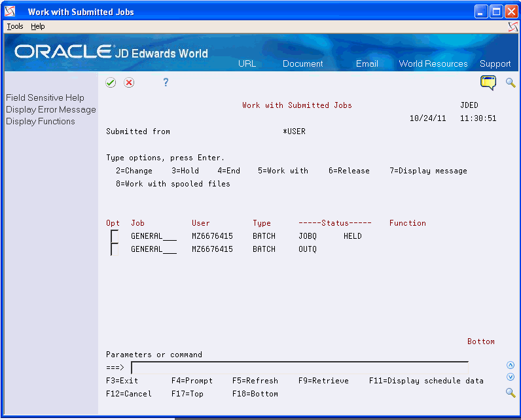Image resolution: width=521 pixels, height=420 pixels.
Task: Minimize the Work with Submitted Jobs window
Action: [x=481, y=12]
